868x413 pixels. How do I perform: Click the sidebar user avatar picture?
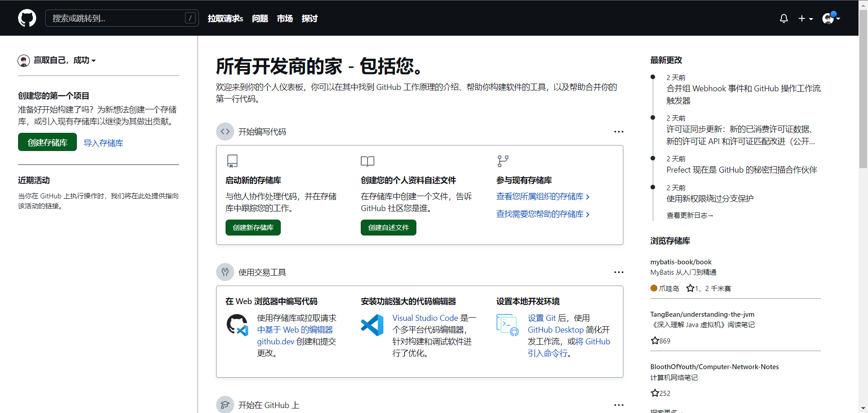pyautogui.click(x=24, y=61)
